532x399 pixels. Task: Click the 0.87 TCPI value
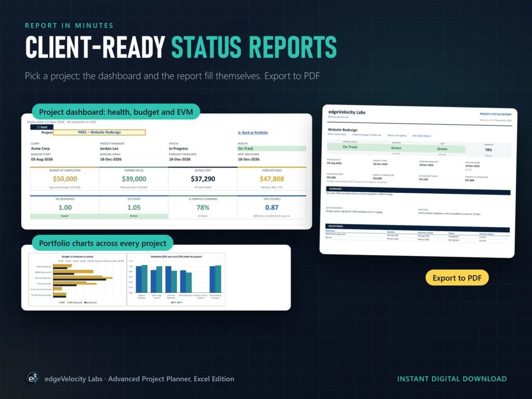coord(272,207)
